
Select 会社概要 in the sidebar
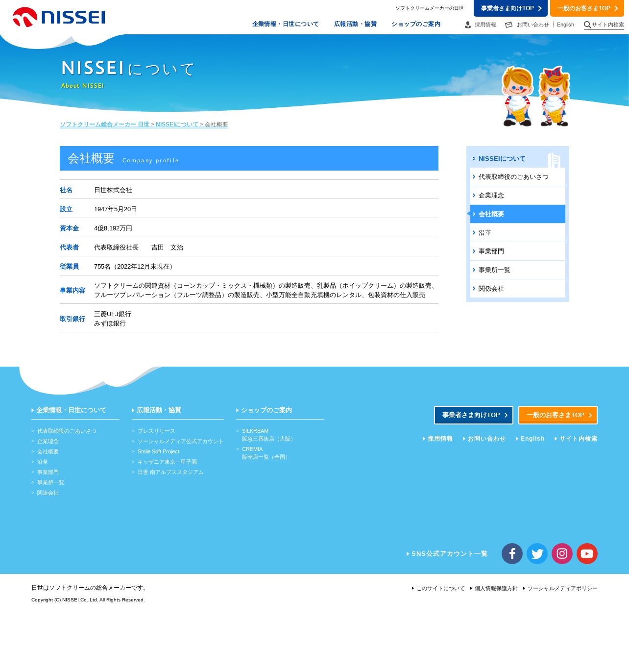(x=518, y=214)
